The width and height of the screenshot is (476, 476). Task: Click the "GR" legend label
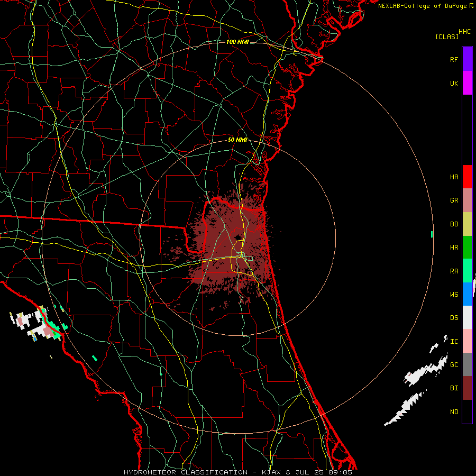click(454, 200)
